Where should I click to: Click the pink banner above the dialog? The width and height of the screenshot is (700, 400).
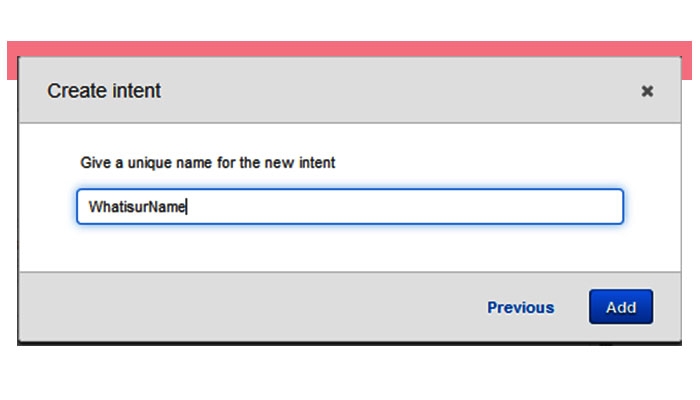click(x=350, y=48)
